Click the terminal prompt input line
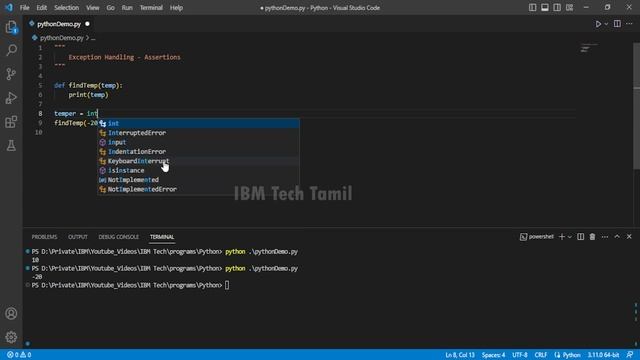Screen dimensions: 640x360 (227, 285)
